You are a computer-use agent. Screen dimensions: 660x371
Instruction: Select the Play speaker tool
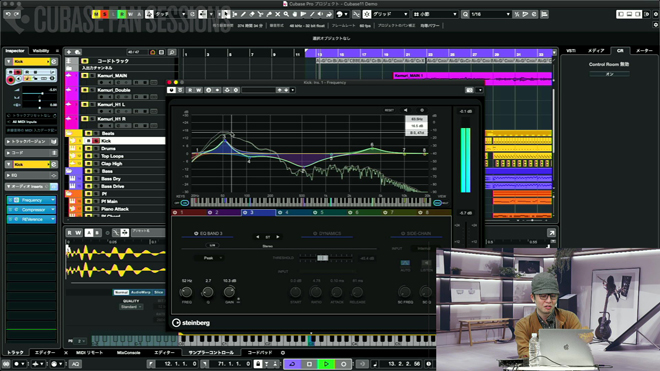point(321,14)
